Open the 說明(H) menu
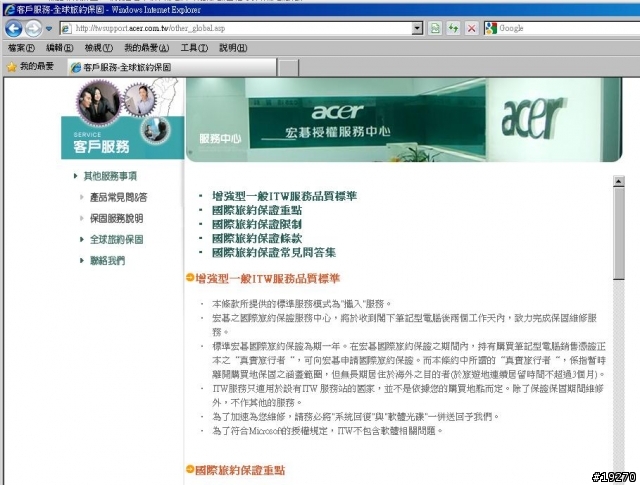The height and width of the screenshot is (485, 640). [233, 48]
